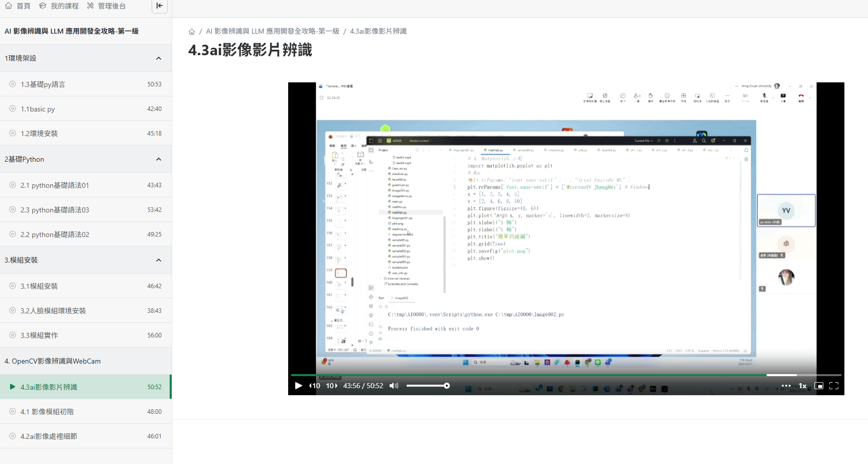Play the lesson video

pyautogui.click(x=298, y=386)
